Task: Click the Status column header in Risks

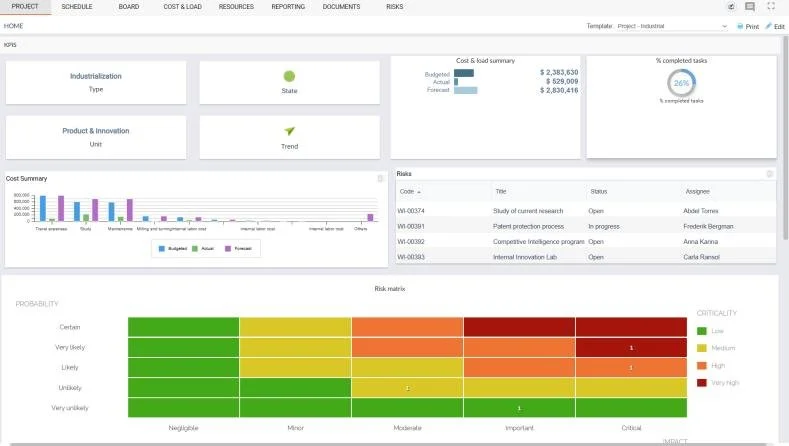Action: coord(599,191)
